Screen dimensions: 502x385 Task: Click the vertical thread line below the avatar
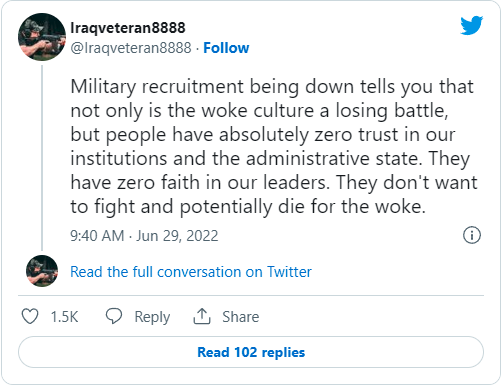[42, 157]
